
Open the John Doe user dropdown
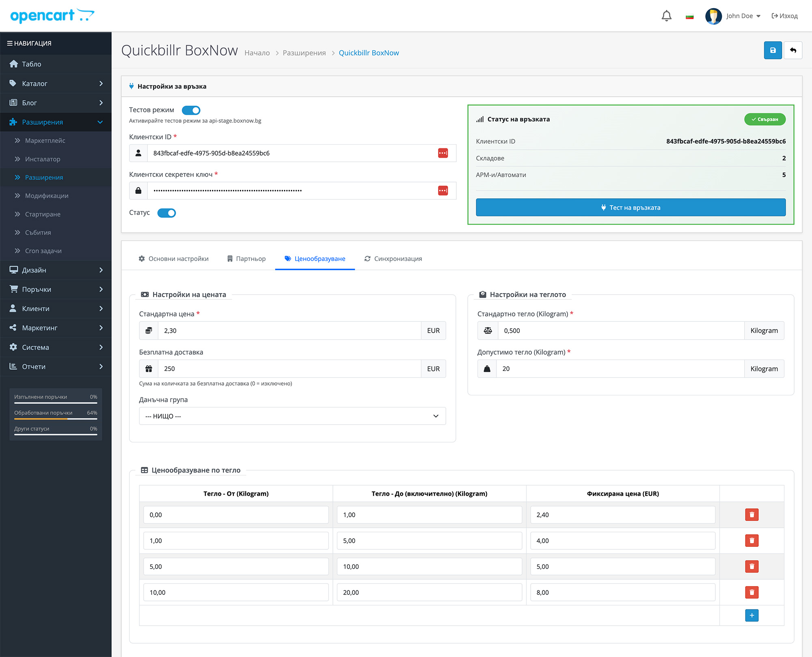point(743,16)
